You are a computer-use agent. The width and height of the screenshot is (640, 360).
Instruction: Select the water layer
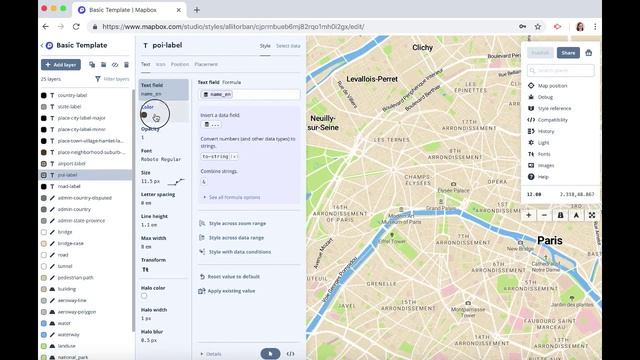tap(85, 323)
